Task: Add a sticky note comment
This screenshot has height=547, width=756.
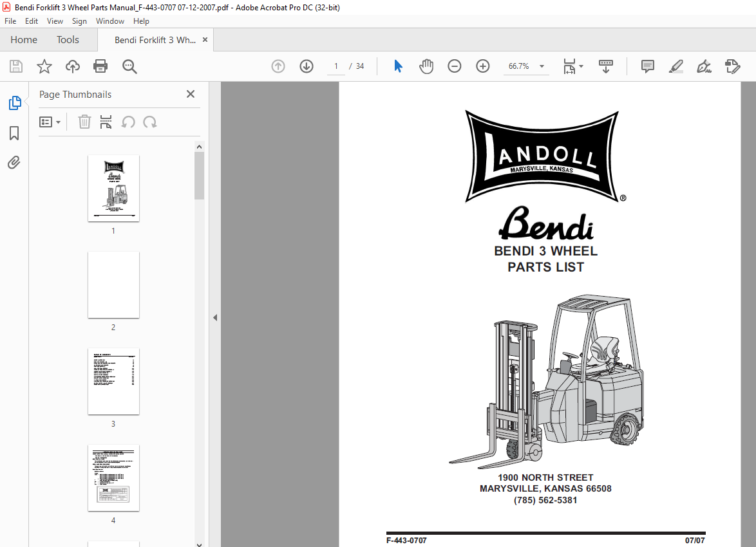Action: 648,66
